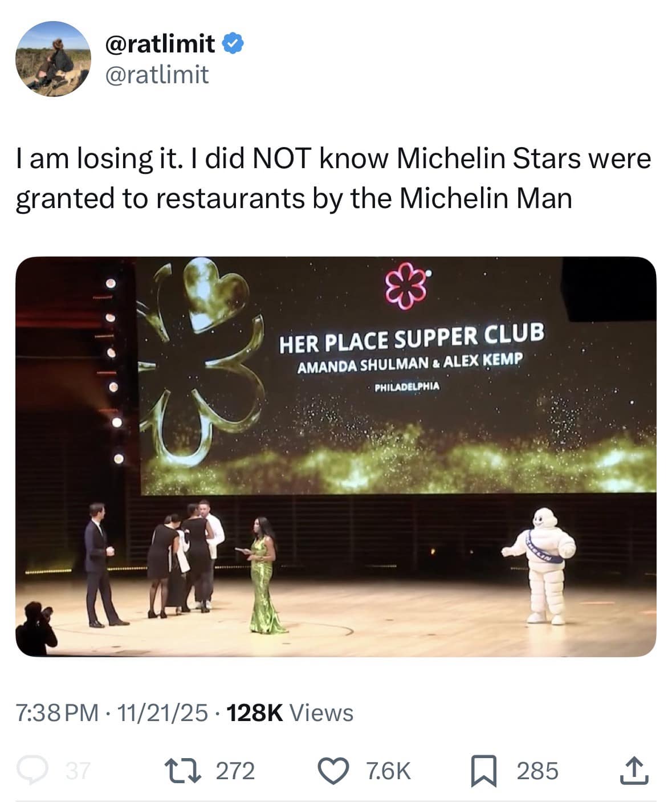Click the 11/21/25 post date

click(x=162, y=713)
